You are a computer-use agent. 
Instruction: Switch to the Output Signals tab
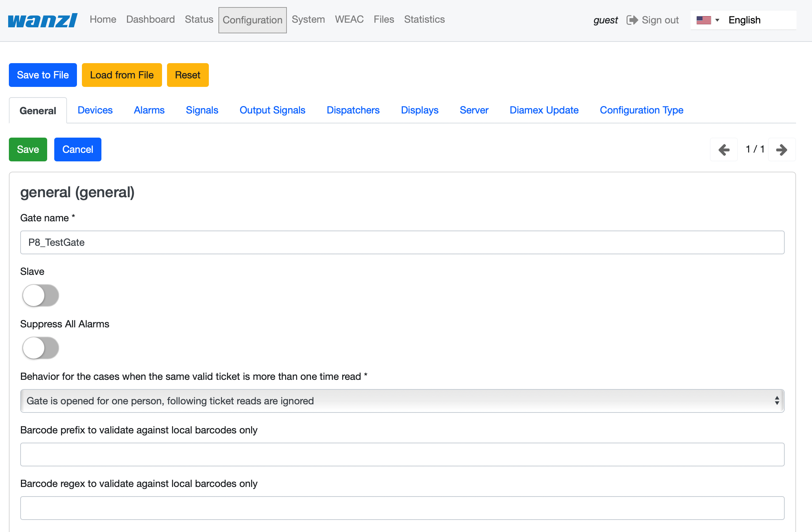pos(272,110)
